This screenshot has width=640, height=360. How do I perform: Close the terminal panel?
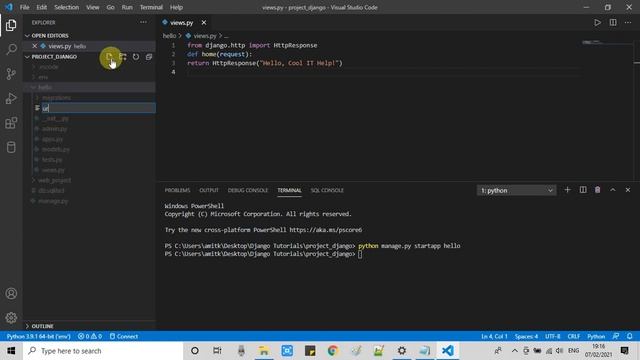(628, 190)
